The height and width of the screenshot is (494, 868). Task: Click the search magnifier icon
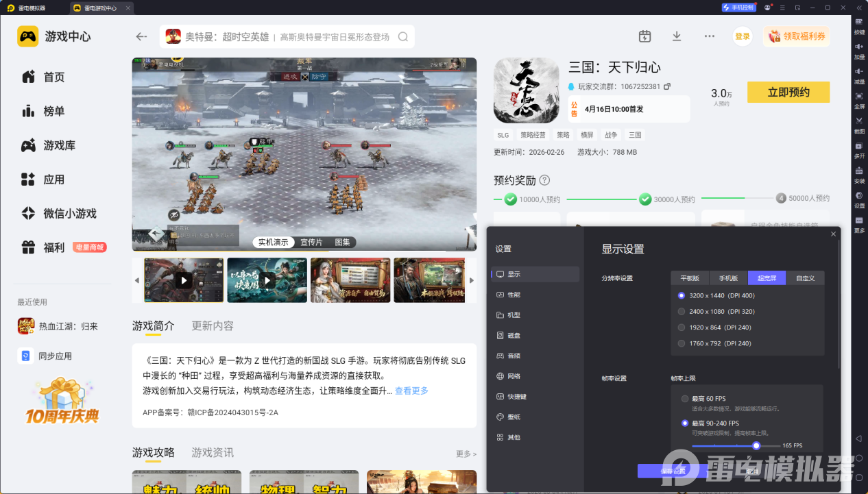tap(403, 37)
